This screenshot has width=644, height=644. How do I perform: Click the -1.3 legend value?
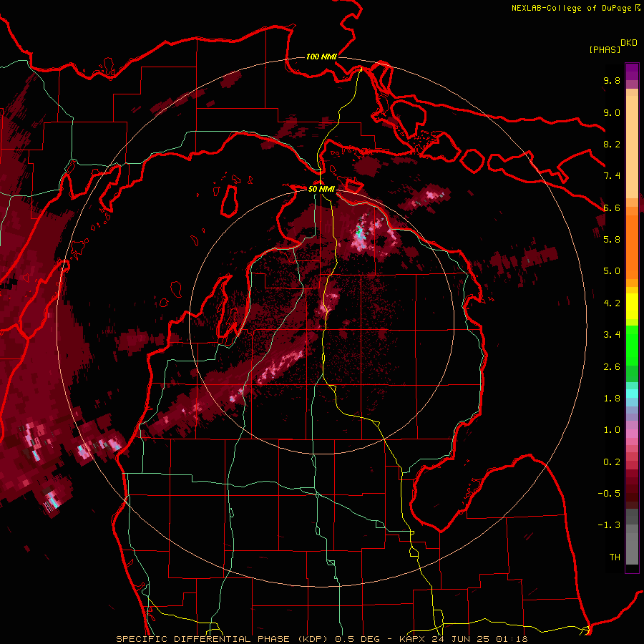pyautogui.click(x=609, y=525)
